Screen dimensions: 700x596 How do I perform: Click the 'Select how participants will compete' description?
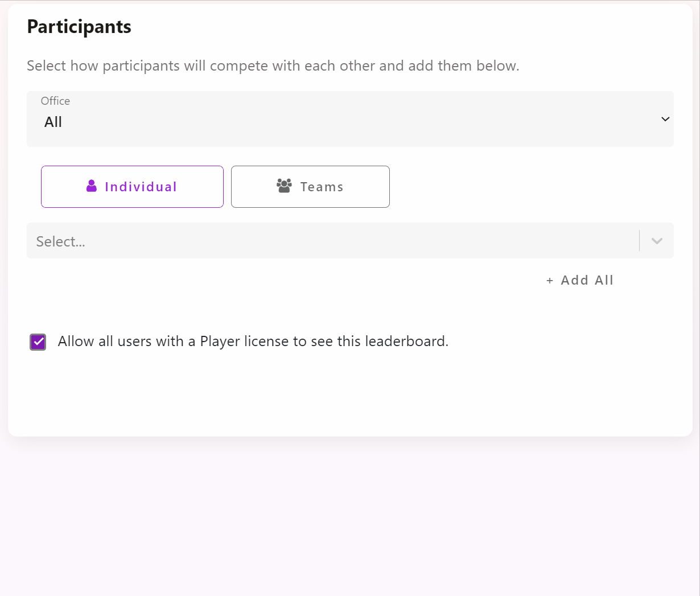tap(273, 66)
